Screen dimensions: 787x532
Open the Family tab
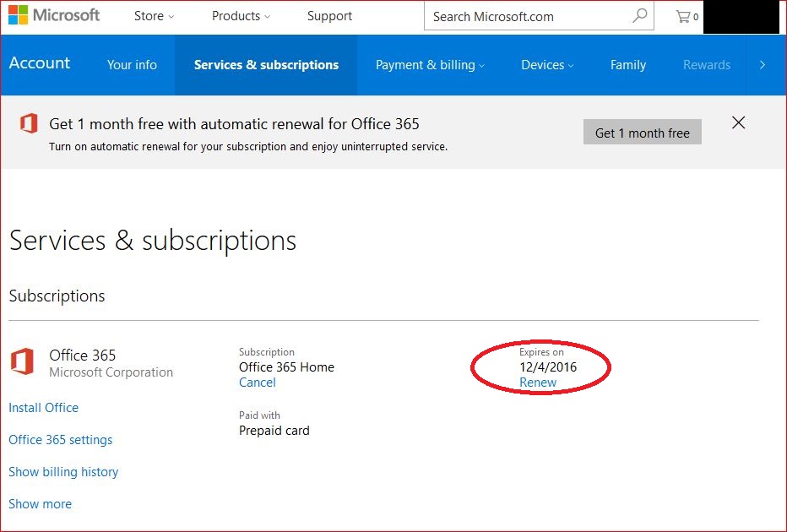tap(627, 64)
